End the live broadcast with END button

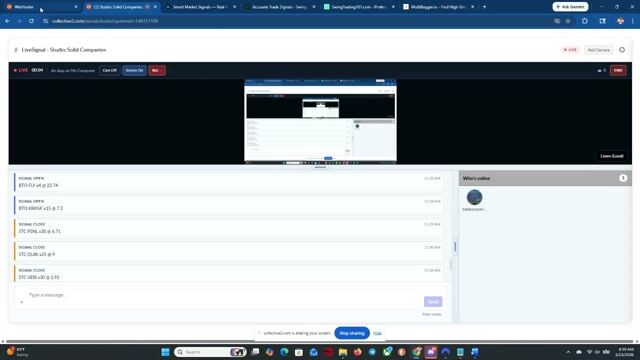[x=618, y=70]
